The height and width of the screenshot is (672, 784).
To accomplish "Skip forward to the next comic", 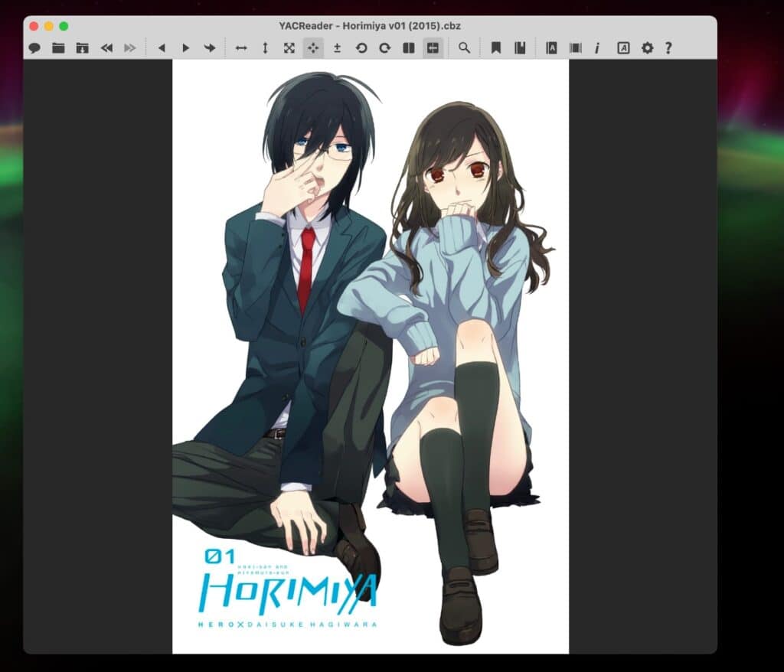I will point(129,47).
